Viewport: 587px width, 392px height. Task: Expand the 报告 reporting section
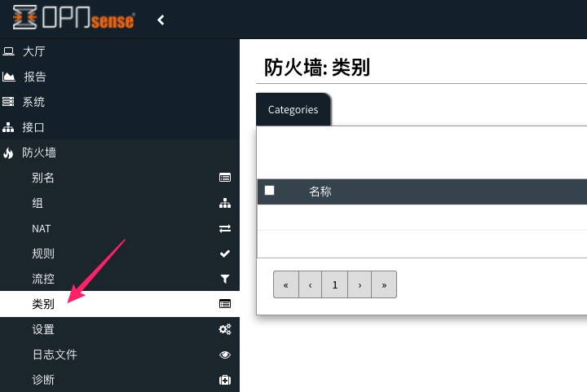(33, 77)
